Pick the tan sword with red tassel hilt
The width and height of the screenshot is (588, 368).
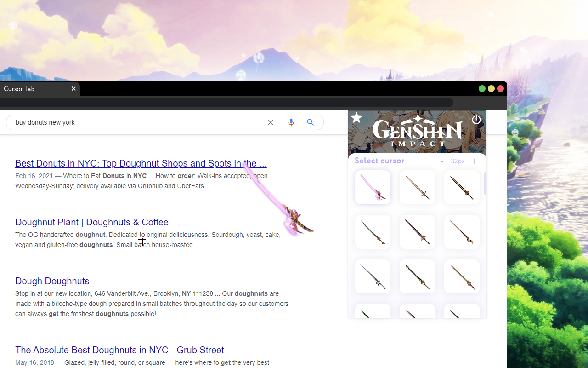(x=462, y=276)
